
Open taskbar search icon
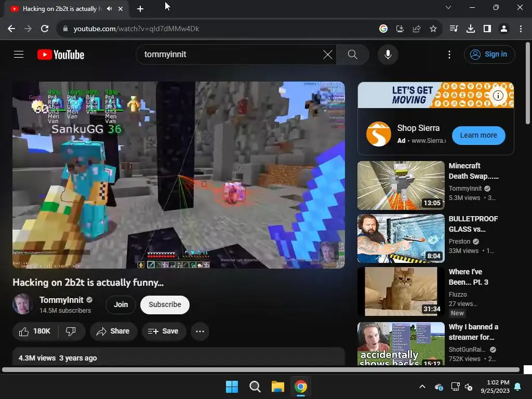pyautogui.click(x=255, y=387)
